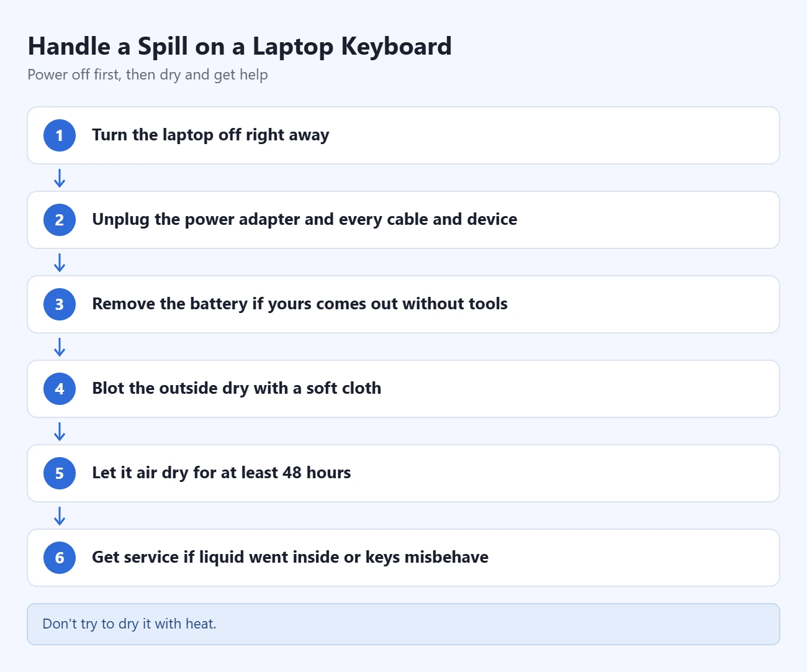This screenshot has height=672, width=807.
Task: Click the 'Get service if liquid went inside' text
Action: (290, 558)
